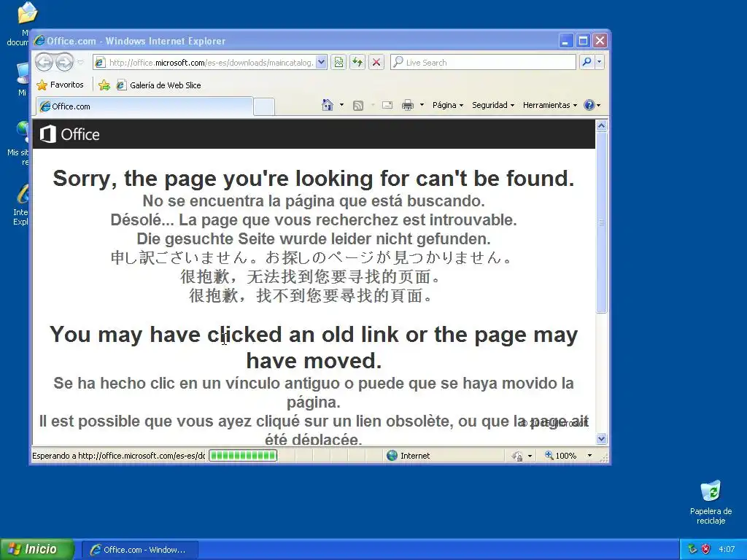Viewport: 747px width, 560px height.
Task: Click the 'No se encuentra la página' text
Action: [x=314, y=201]
